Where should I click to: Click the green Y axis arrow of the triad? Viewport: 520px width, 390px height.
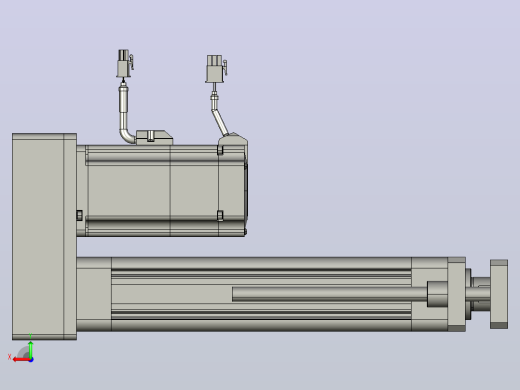click(x=30, y=349)
